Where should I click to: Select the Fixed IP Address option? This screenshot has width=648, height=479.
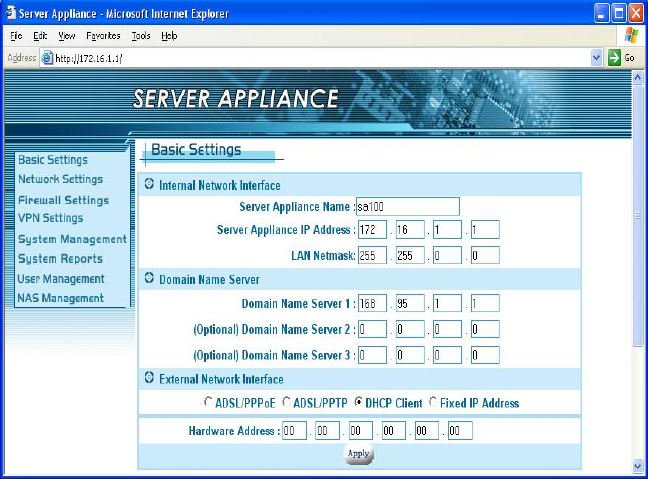click(433, 403)
